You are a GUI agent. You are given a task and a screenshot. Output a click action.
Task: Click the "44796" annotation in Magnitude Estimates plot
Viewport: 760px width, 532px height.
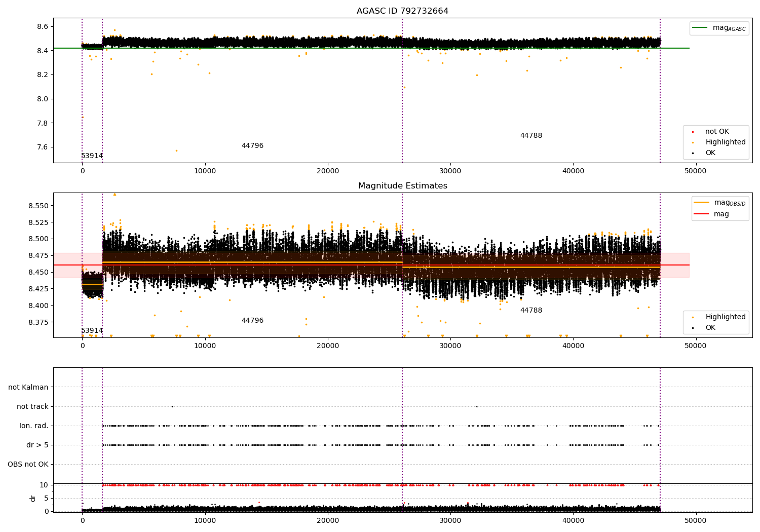pyautogui.click(x=252, y=321)
